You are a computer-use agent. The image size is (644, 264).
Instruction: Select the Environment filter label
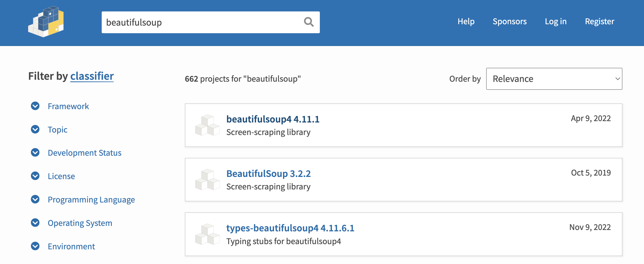tap(71, 246)
